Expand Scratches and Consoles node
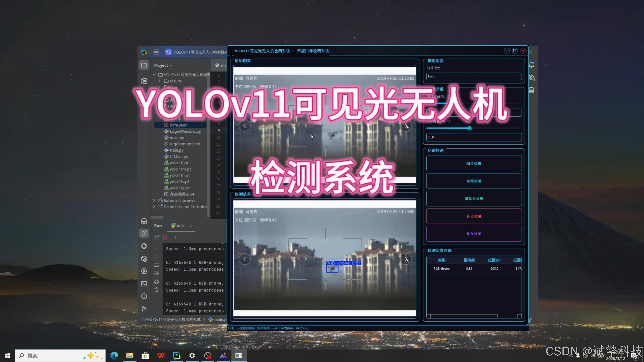The image size is (644, 362). click(x=154, y=207)
